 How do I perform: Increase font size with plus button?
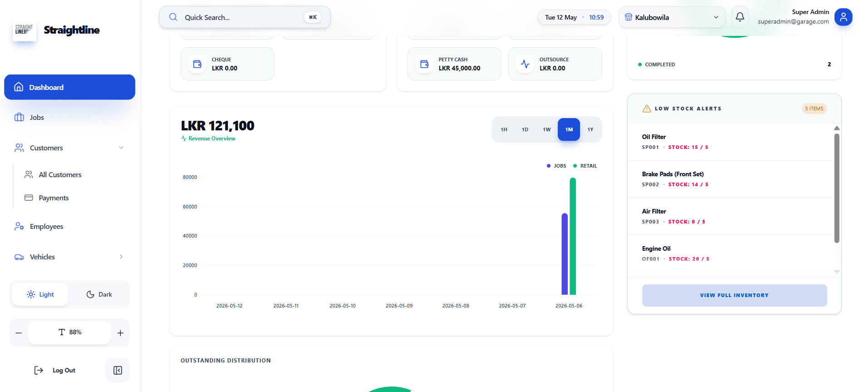tap(120, 333)
